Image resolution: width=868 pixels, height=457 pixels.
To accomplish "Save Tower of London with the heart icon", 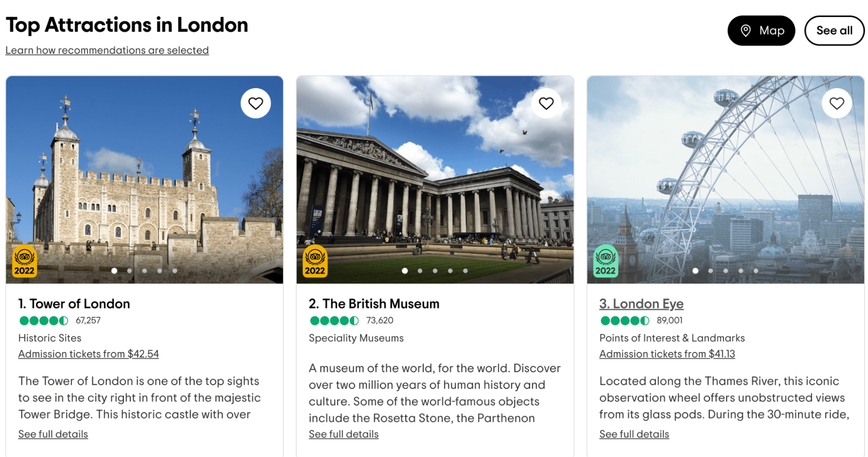I will click(256, 103).
